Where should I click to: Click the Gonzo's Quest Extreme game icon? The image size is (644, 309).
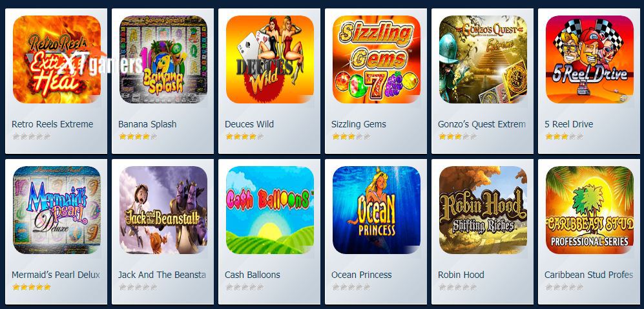(x=483, y=59)
